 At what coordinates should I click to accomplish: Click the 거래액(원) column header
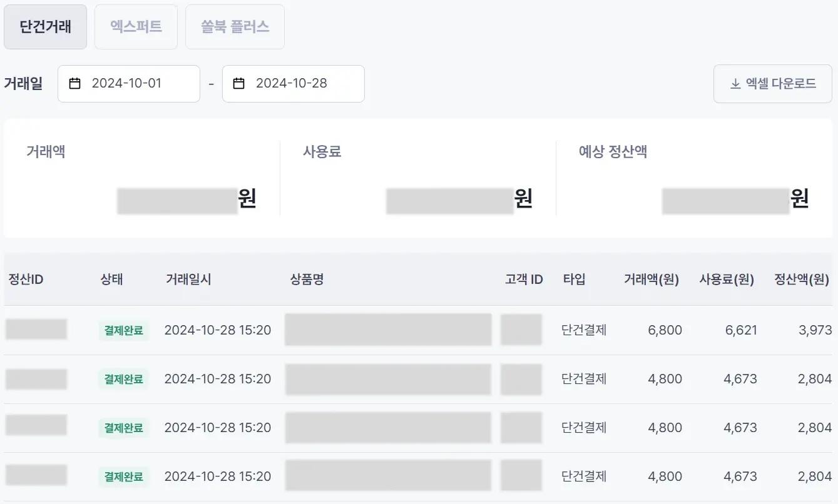[x=651, y=280]
